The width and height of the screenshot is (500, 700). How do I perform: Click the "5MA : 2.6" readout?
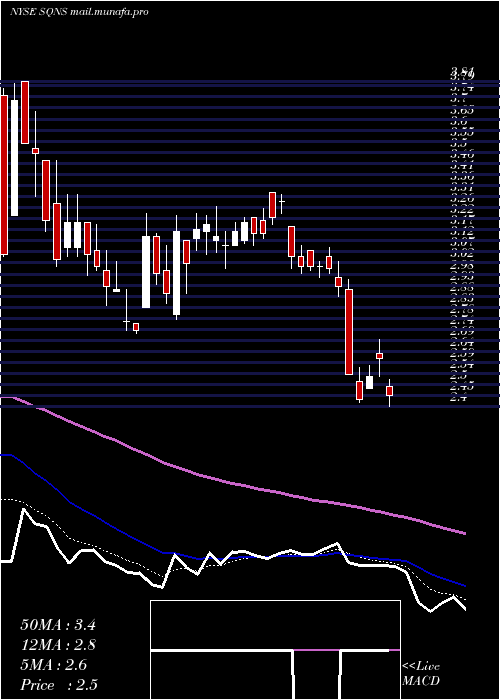click(x=54, y=665)
